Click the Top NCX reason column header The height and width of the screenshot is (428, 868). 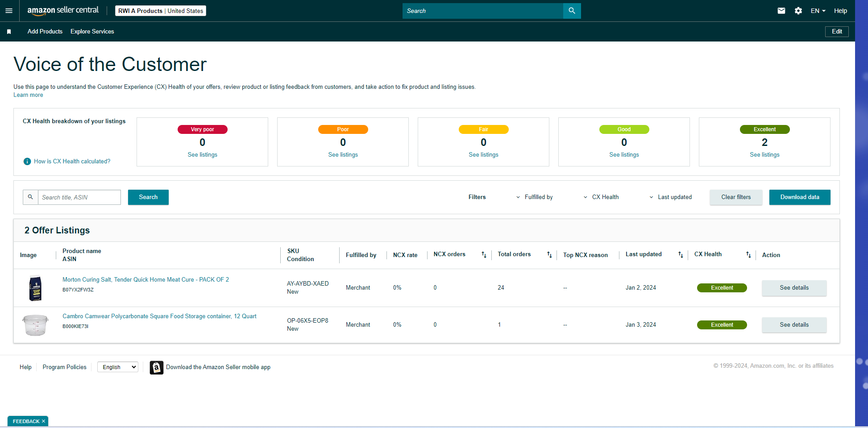pos(586,255)
